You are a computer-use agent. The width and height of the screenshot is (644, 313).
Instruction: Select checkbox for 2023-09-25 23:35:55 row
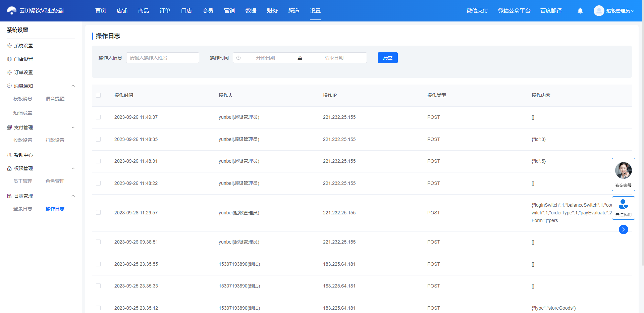(98, 264)
